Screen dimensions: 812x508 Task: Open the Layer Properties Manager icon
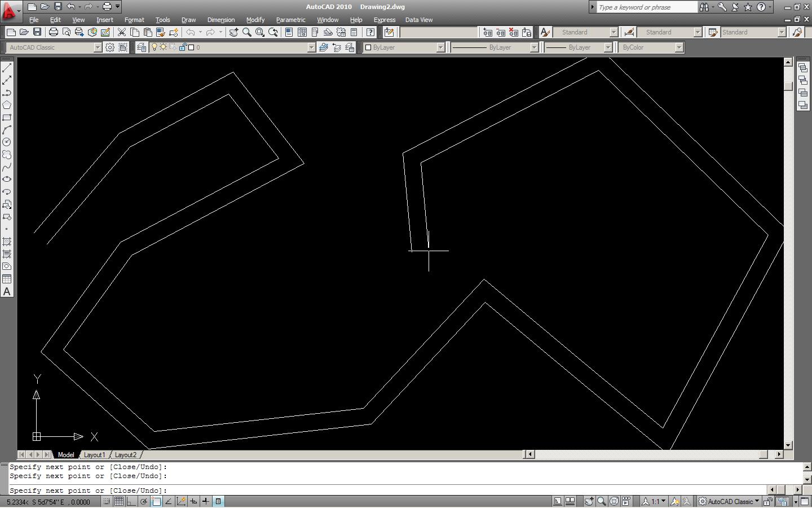(x=142, y=47)
